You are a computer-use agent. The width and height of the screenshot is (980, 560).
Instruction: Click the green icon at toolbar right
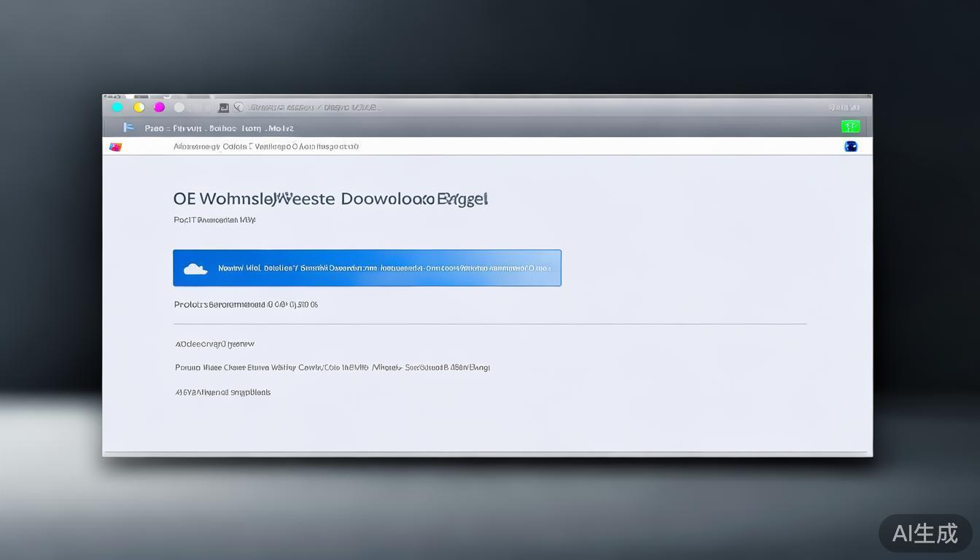pos(850,127)
